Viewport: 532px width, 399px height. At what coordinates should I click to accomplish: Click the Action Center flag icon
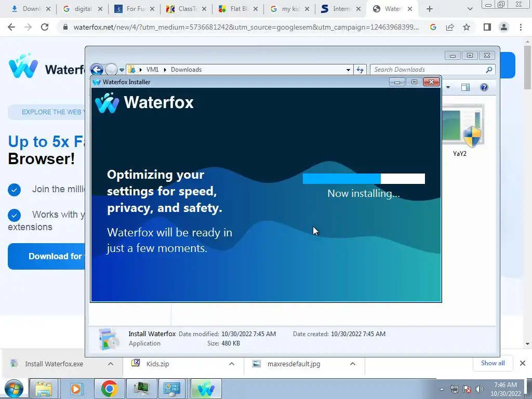coord(467,389)
